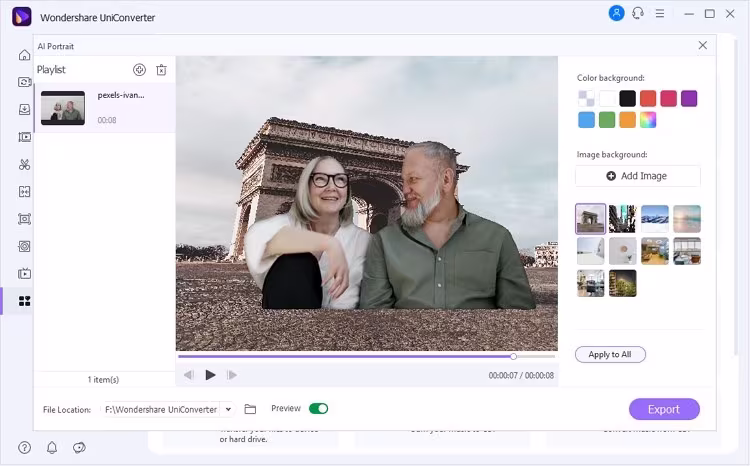Select the city buildings background thumbnail
The height and width of the screenshot is (466, 750).
point(623,219)
